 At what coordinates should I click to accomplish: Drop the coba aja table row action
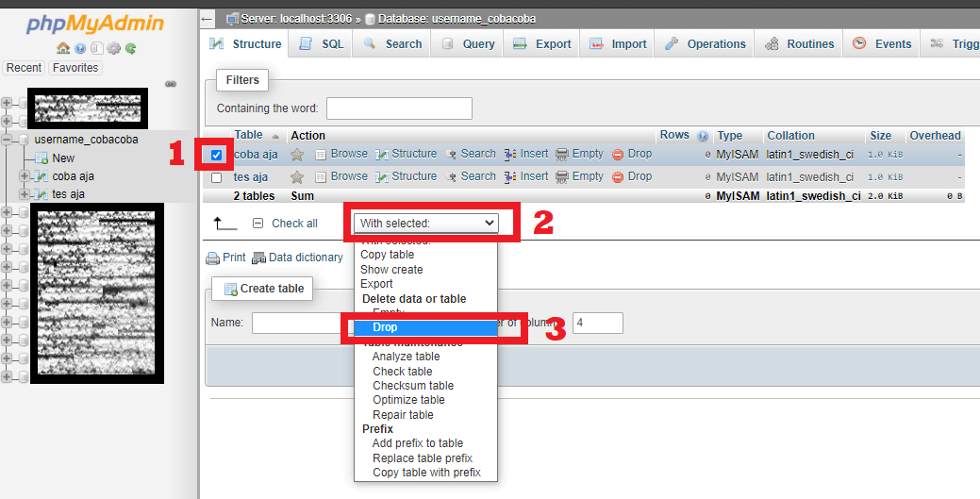pyautogui.click(x=632, y=154)
